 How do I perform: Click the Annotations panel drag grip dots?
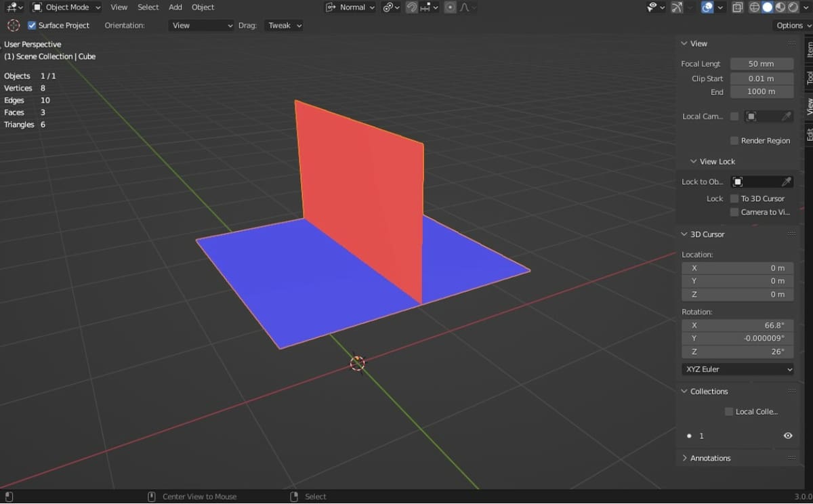[x=791, y=458]
